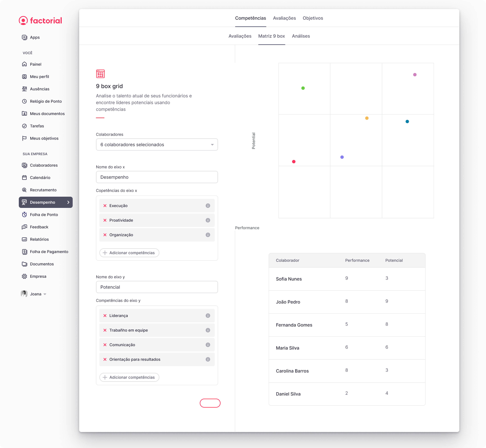This screenshot has height=448, width=486.
Task: Remove Execução competency with X
Action: [105, 206]
